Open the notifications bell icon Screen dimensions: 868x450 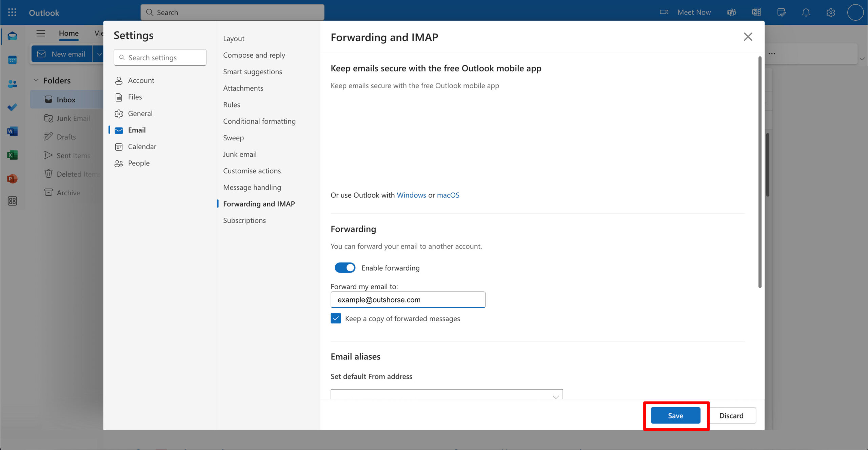806,13
